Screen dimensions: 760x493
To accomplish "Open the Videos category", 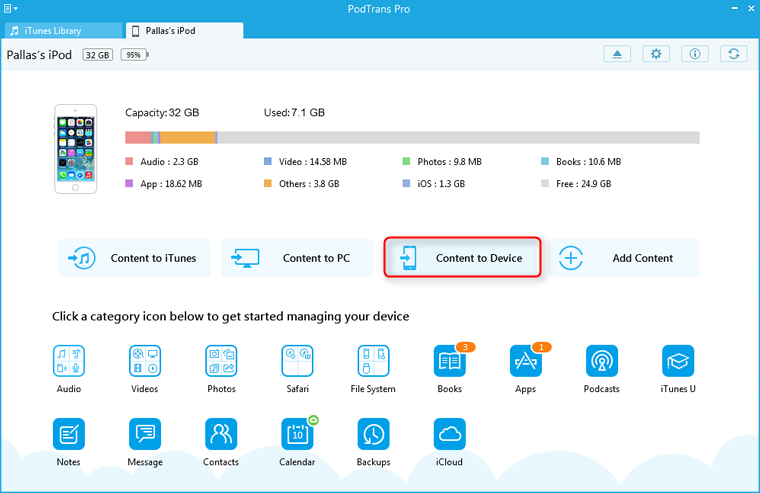I will click(x=145, y=360).
